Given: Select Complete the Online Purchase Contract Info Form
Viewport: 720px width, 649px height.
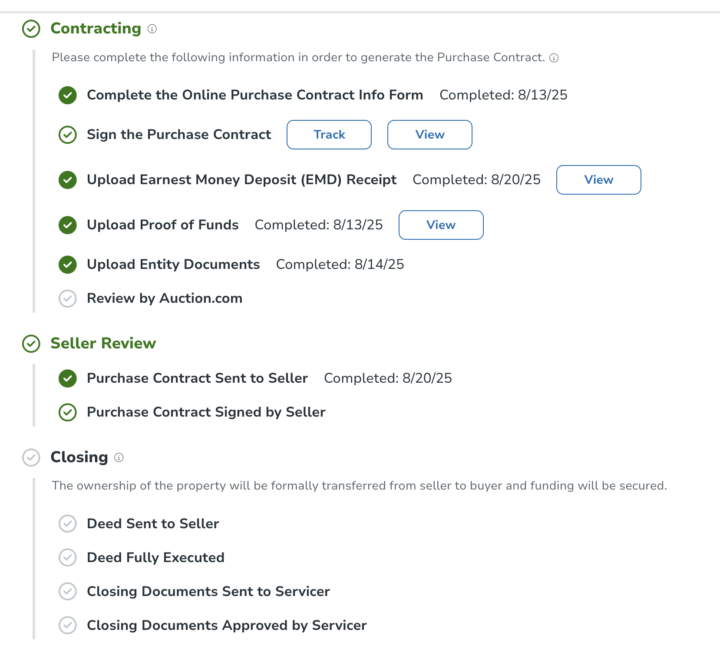Looking at the screenshot, I should pos(254,95).
